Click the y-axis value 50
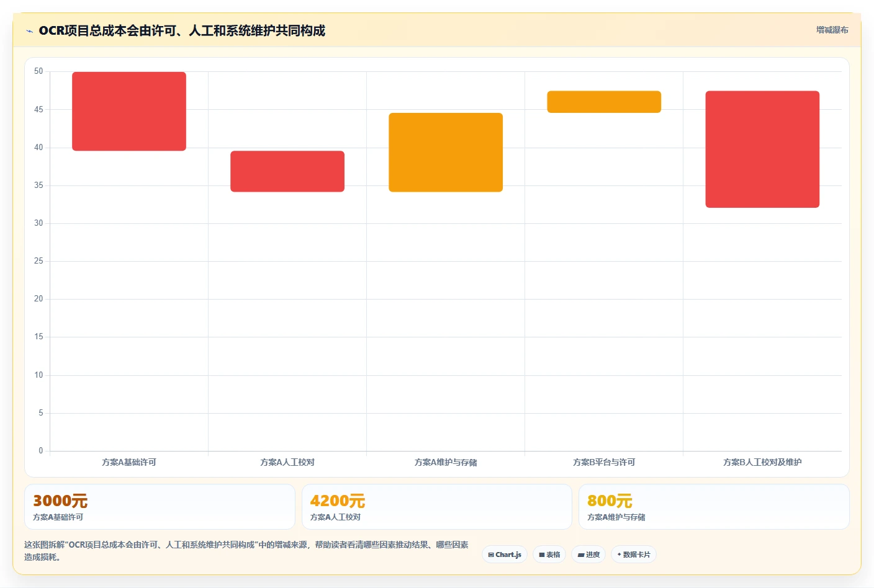Image resolution: width=874 pixels, height=588 pixels. [x=38, y=71]
